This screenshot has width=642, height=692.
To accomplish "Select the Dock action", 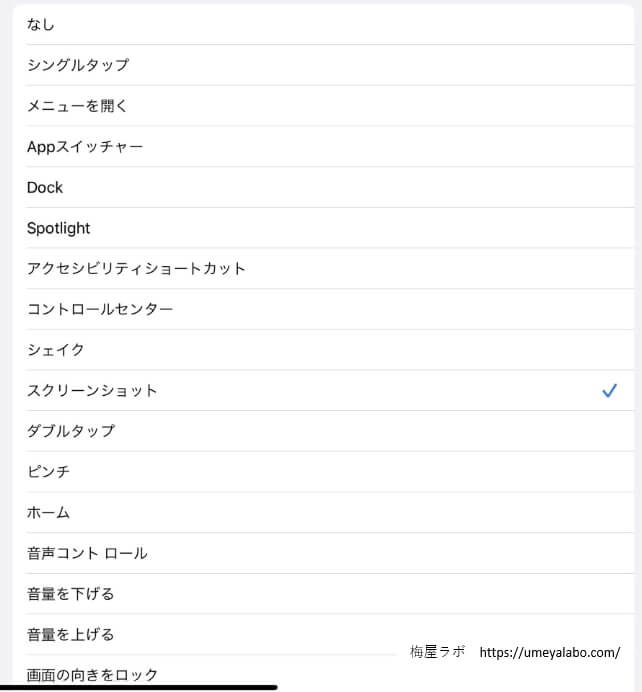I will pos(323,187).
